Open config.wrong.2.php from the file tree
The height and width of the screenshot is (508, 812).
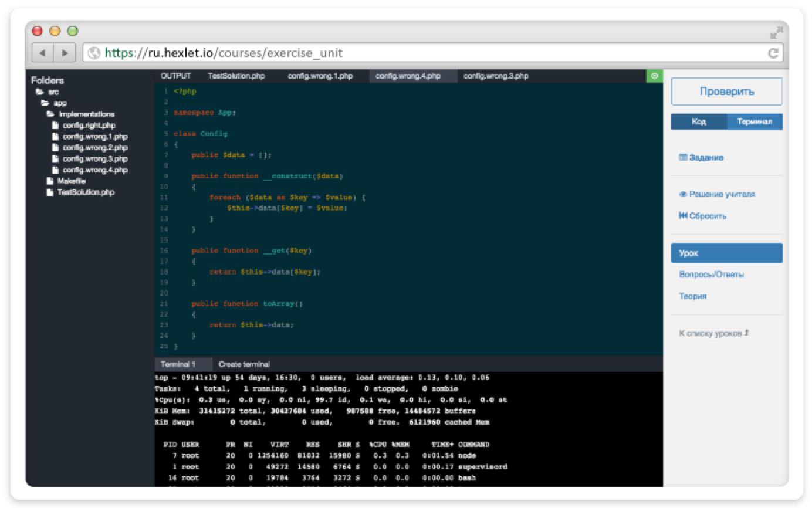(x=95, y=148)
